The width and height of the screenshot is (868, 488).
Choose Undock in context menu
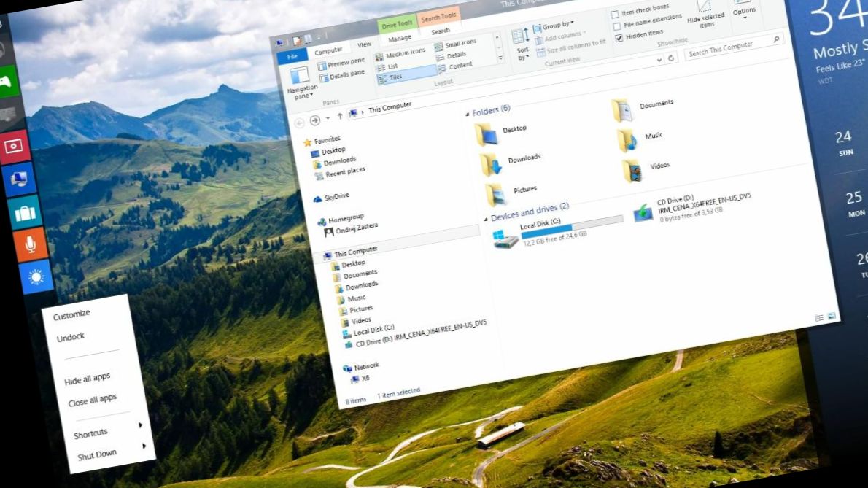click(70, 338)
